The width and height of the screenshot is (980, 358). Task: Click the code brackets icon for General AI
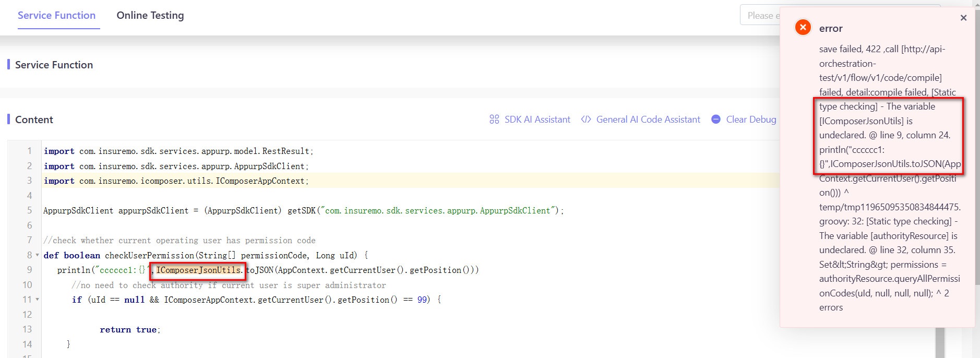pos(586,120)
